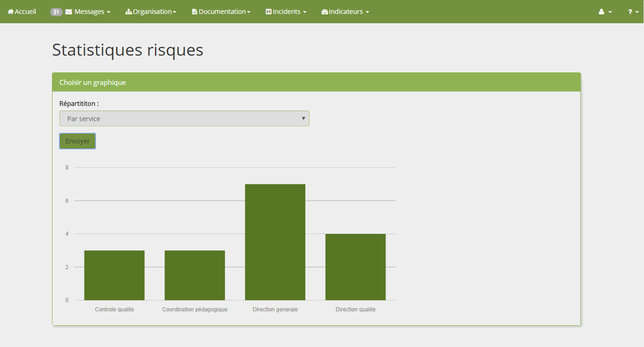The width and height of the screenshot is (644, 347).
Task: Click the Direction qualite chart bar
Action: [x=355, y=267]
